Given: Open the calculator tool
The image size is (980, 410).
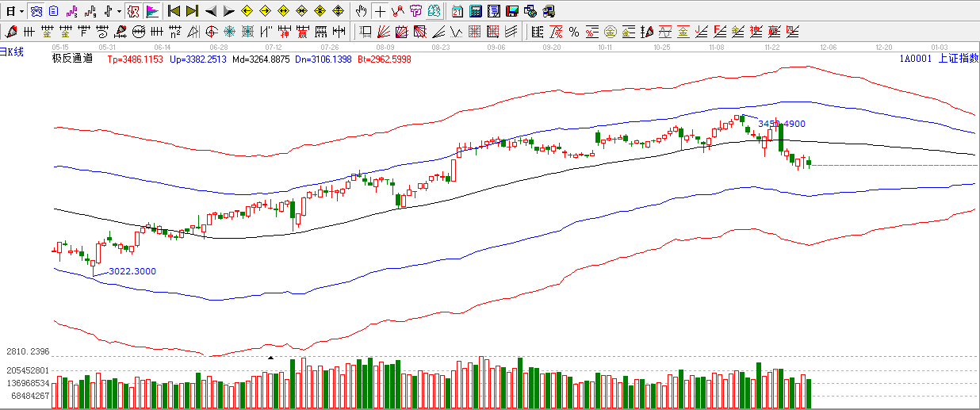Looking at the screenshot, I should click(475, 11).
